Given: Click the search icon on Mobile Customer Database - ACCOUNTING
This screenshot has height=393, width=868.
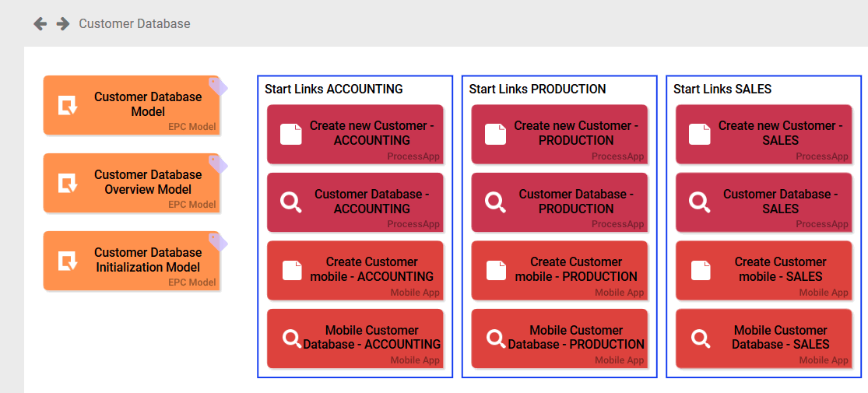Looking at the screenshot, I should pyautogui.click(x=291, y=339).
